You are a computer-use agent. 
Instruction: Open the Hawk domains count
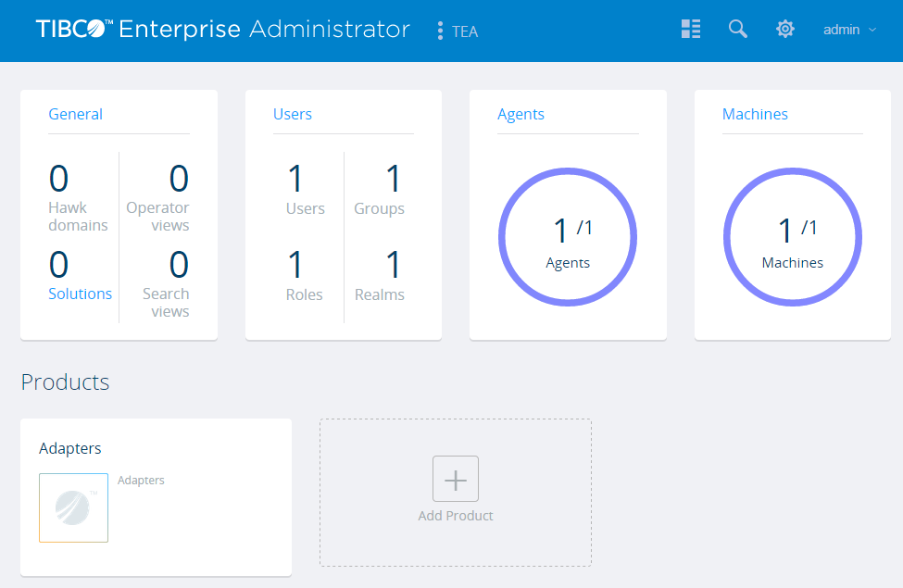pyautogui.click(x=59, y=179)
